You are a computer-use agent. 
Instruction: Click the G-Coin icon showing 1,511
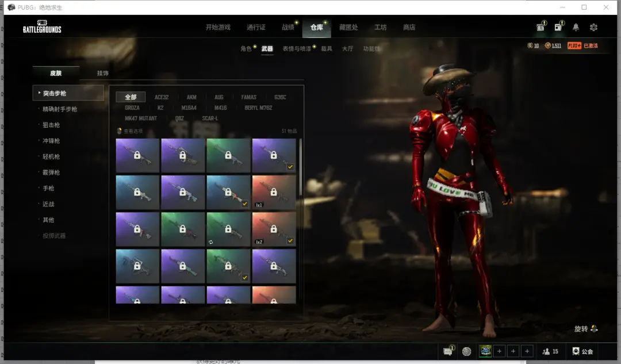tap(548, 45)
